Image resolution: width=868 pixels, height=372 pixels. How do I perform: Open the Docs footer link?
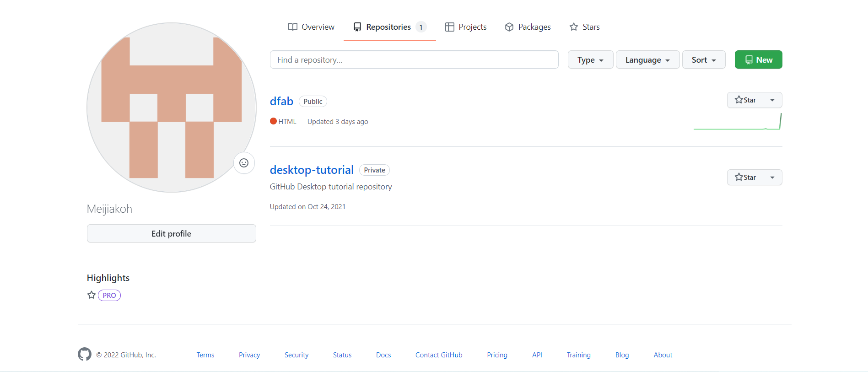pos(383,355)
